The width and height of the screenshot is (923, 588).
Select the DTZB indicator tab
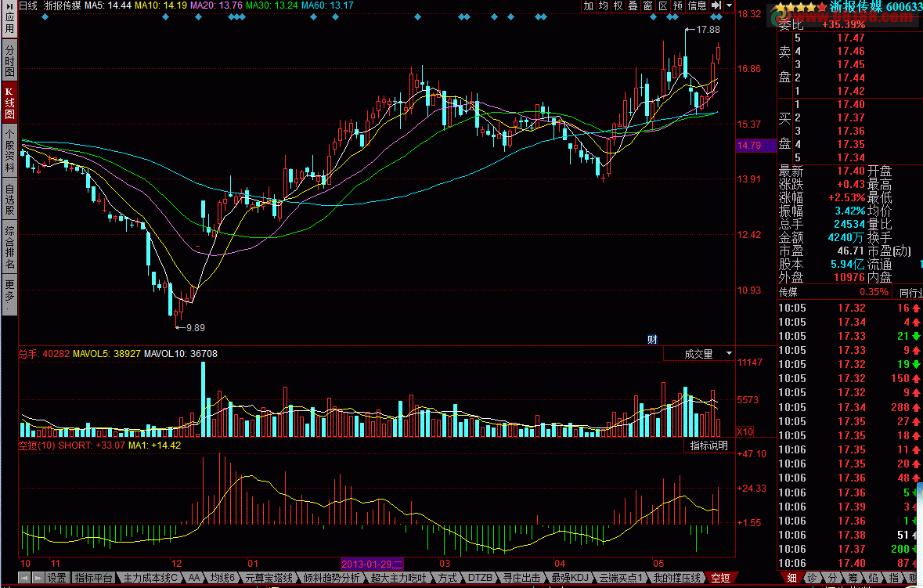point(480,578)
